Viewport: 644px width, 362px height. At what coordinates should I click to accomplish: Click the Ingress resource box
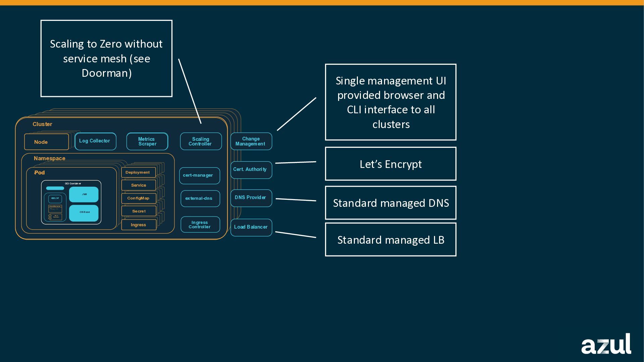pos(139,225)
